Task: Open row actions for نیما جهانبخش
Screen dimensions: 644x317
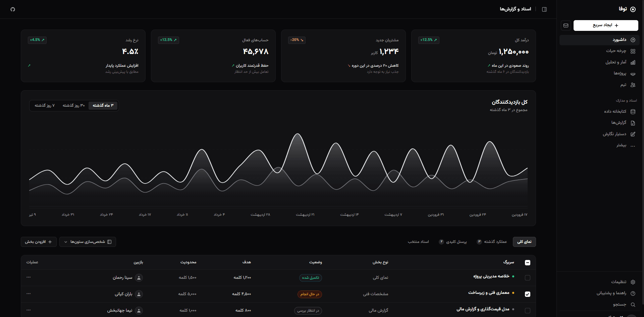Action: pyautogui.click(x=29, y=310)
